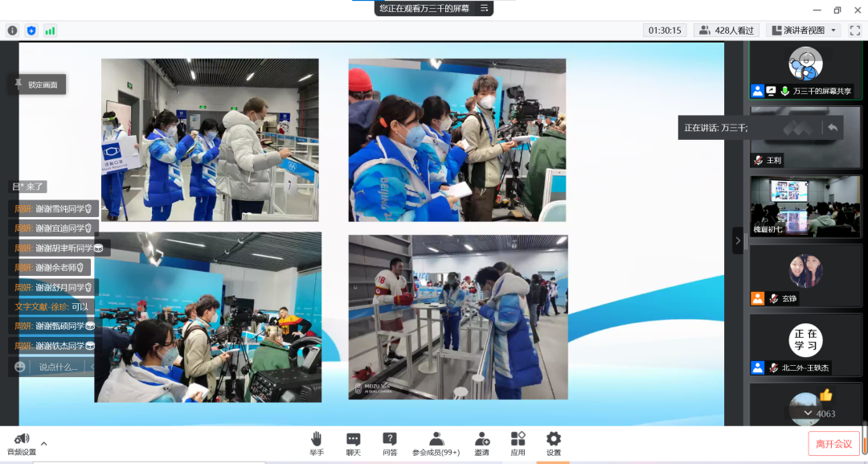Click the blue security shield icon

tap(31, 31)
